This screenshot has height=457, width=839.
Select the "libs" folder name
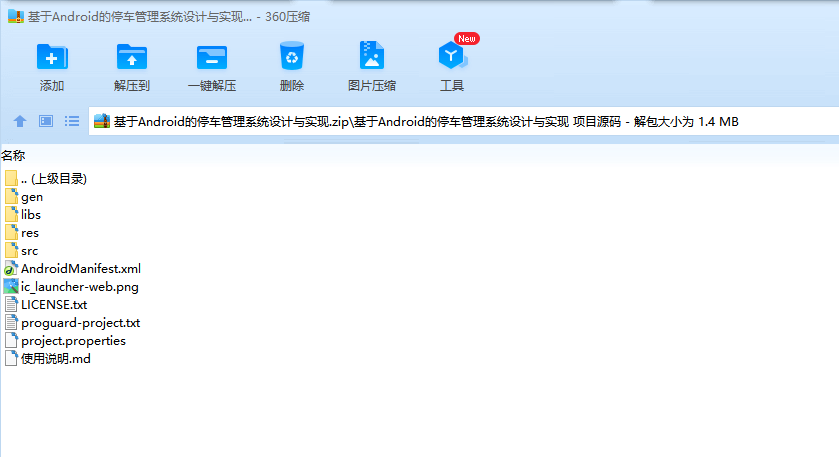[x=31, y=215]
